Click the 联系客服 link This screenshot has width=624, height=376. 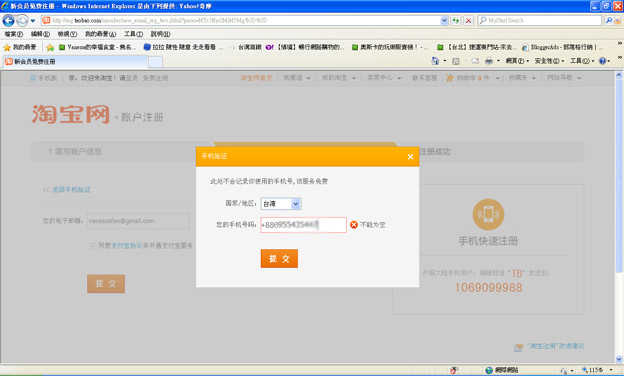(x=425, y=78)
